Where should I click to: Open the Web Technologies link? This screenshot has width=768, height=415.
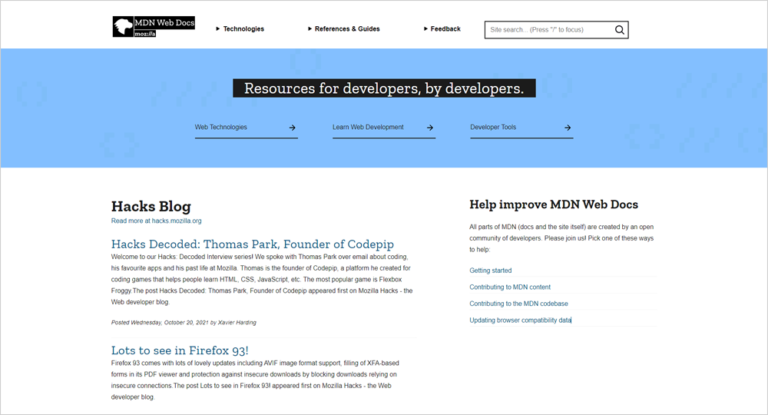click(221, 128)
